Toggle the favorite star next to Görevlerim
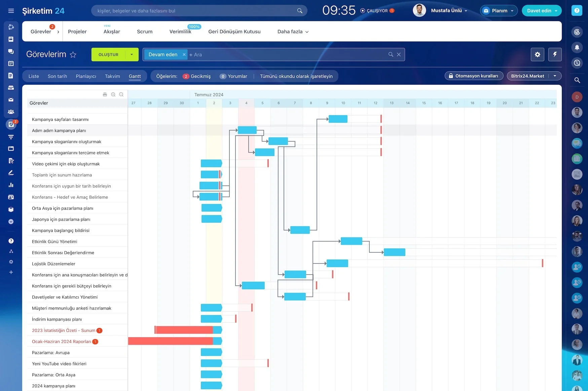Viewport: 588px width, 391px height. pyautogui.click(x=73, y=55)
